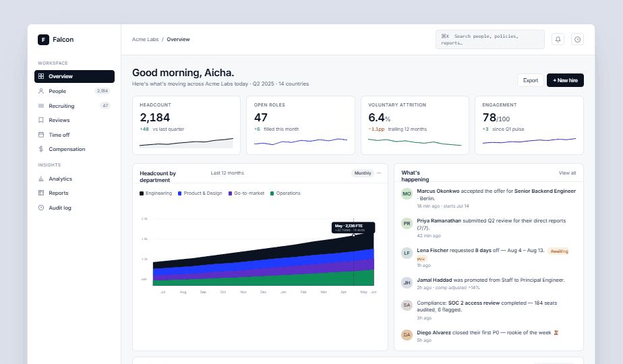The width and height of the screenshot is (623, 364).
Task: Click the Compensation dollar icon
Action: tap(41, 149)
